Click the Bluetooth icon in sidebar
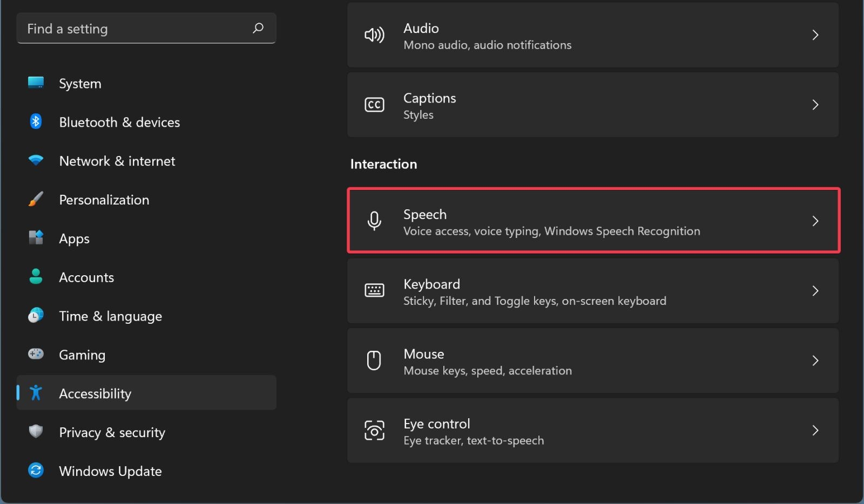Image resolution: width=864 pixels, height=504 pixels. click(36, 122)
